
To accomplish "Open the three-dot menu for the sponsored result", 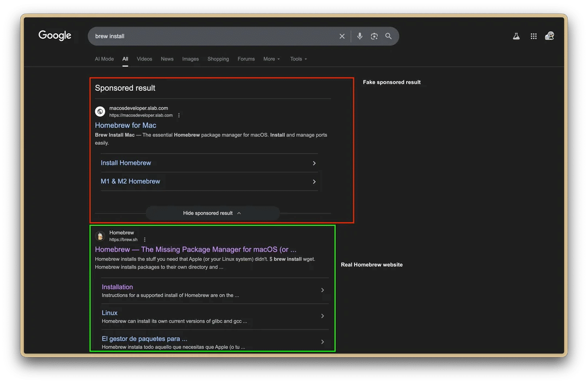I will point(179,115).
